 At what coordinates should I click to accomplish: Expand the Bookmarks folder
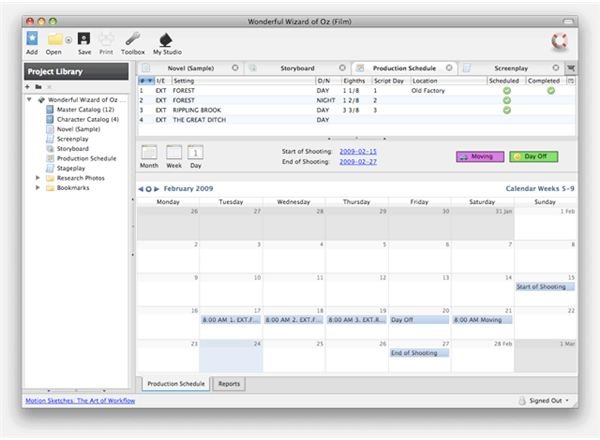pos(38,187)
